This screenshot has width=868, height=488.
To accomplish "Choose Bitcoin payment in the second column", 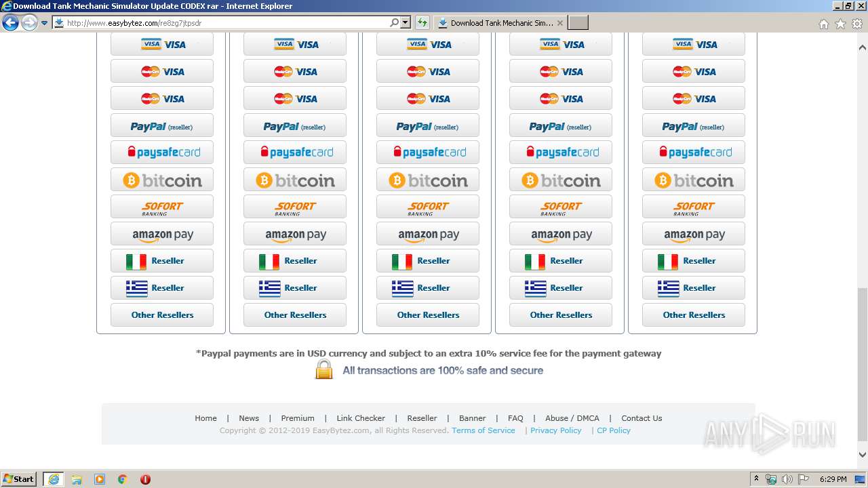I will click(295, 180).
